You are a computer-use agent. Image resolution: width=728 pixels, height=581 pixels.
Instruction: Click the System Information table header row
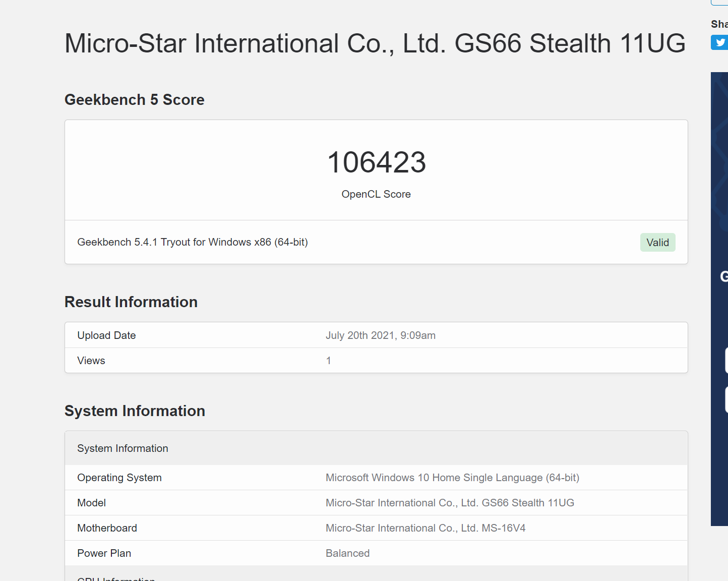coord(376,448)
